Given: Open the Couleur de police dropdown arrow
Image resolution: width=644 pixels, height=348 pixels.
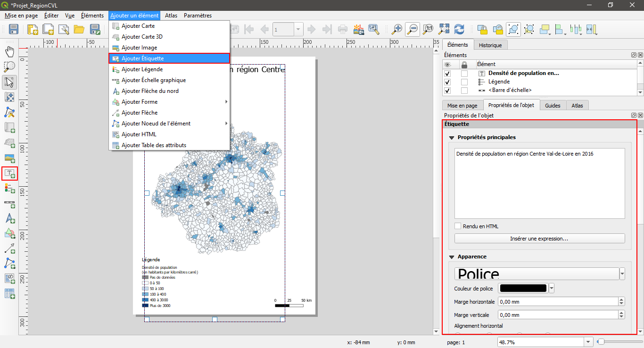Looking at the screenshot, I should (x=552, y=288).
